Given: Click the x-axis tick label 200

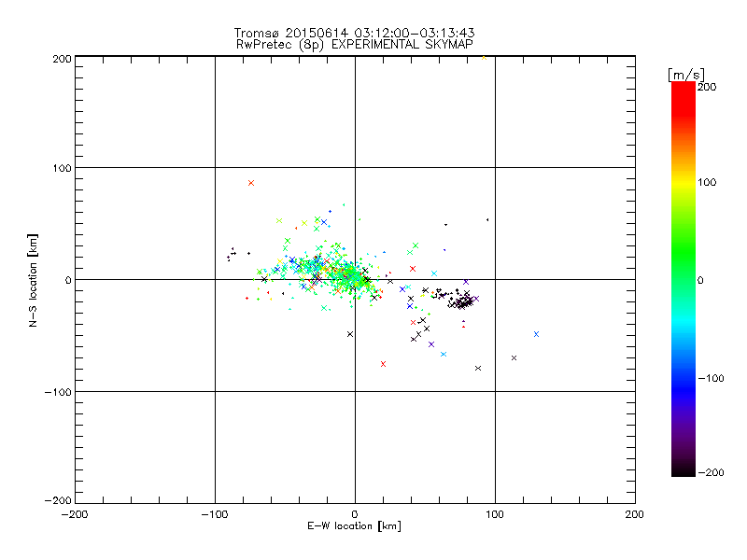Looking at the screenshot, I should [634, 514].
